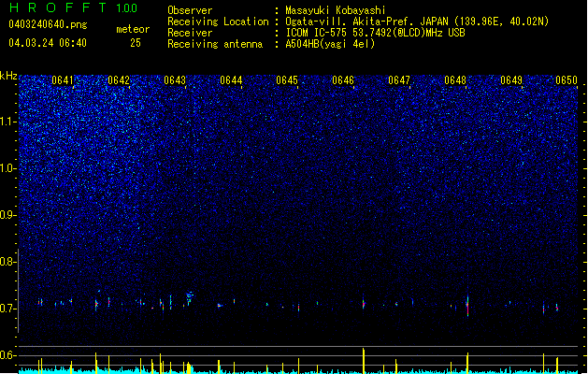Click the meteor count 25
Screen dimensions: 588x374
136,43
